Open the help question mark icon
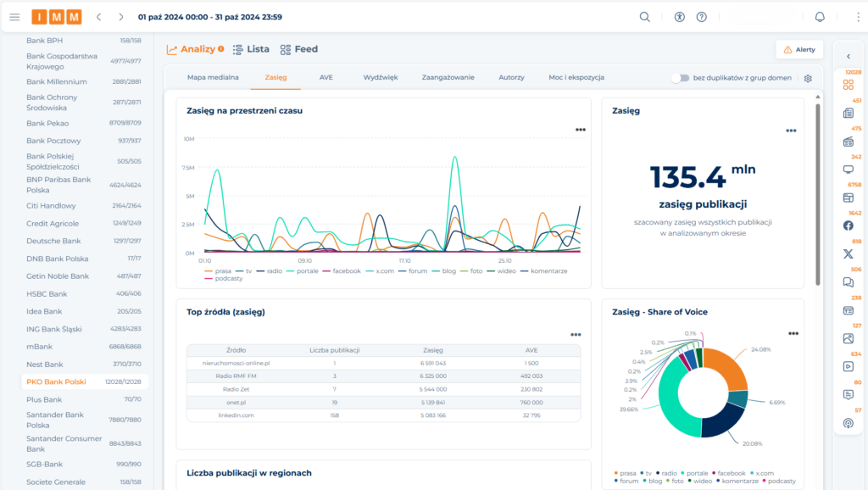Screen dimensions: 868x490 (701, 17)
